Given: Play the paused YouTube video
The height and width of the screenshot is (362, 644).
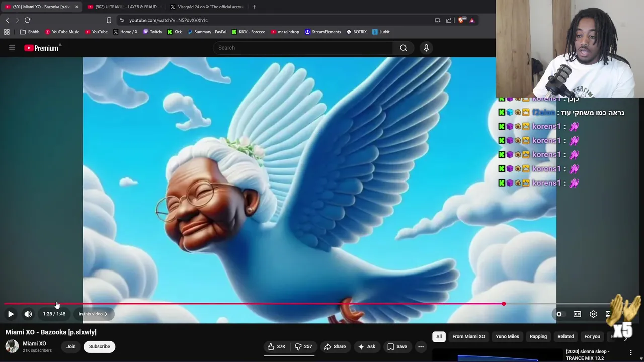Looking at the screenshot, I should (11, 314).
